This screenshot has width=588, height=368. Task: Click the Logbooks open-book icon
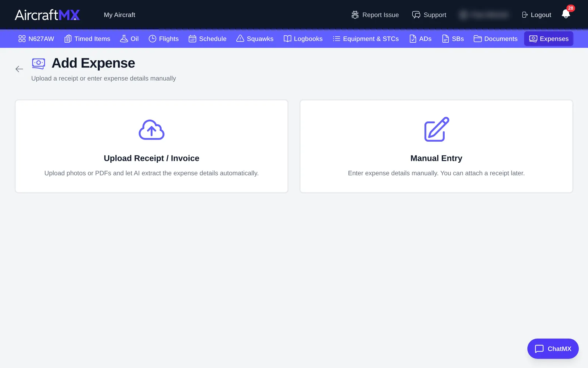pyautogui.click(x=287, y=39)
